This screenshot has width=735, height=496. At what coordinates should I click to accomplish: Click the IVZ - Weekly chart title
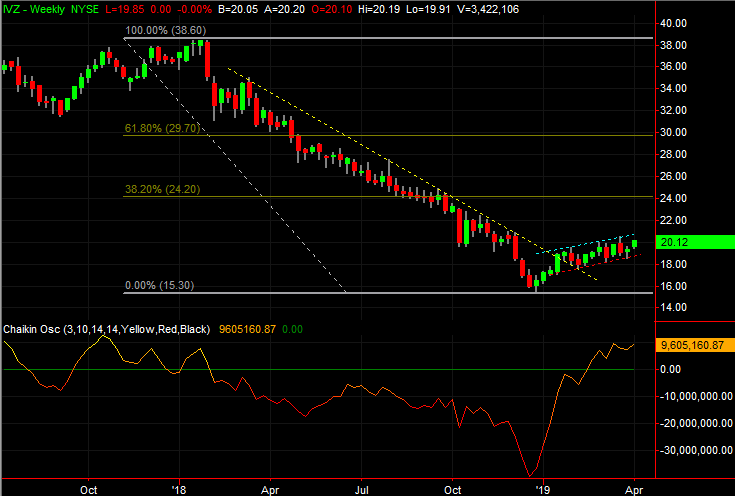34,9
